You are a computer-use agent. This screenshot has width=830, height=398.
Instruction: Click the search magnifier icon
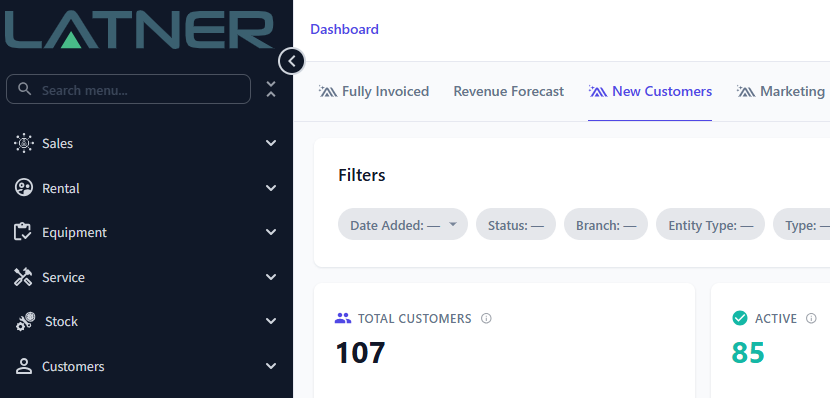24,89
